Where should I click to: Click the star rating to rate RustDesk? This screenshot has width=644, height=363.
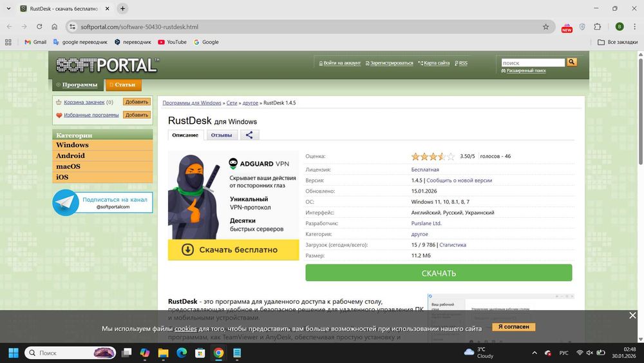coord(433,156)
